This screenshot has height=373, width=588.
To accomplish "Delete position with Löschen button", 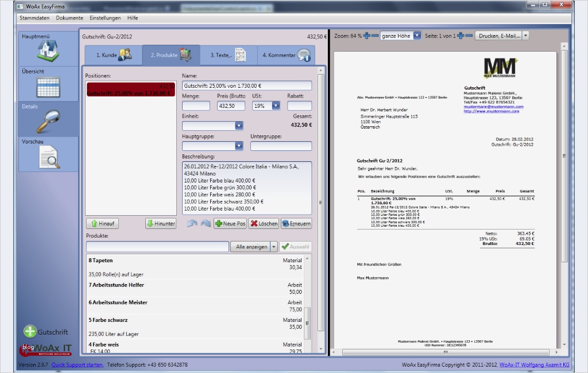I will [x=264, y=224].
